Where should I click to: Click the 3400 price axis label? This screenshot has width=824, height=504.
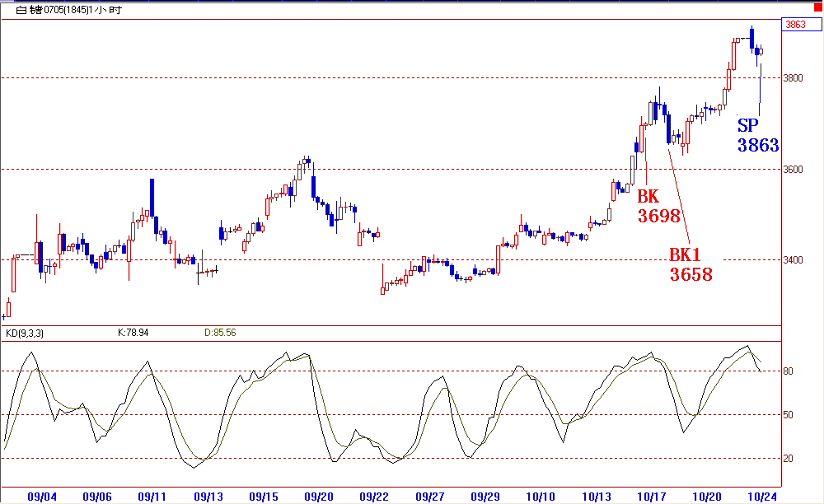pos(793,260)
